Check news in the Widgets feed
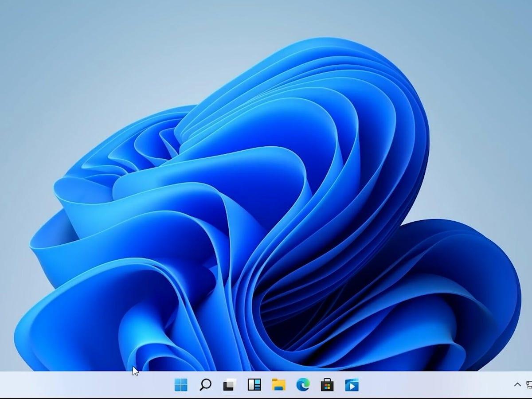The image size is (532, 399). (x=254, y=385)
